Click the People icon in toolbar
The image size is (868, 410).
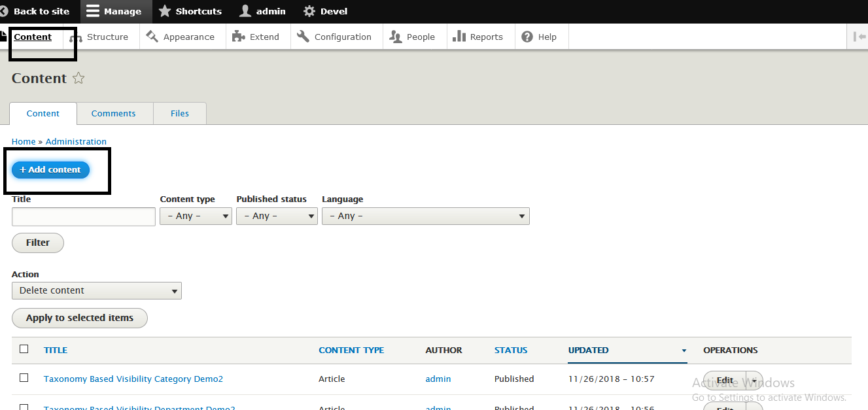tap(396, 37)
